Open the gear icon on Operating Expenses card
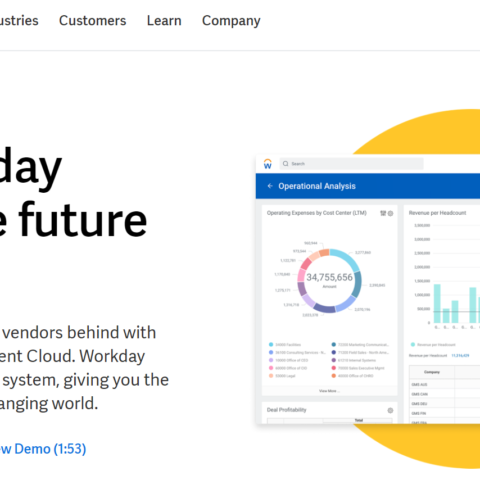The width and height of the screenshot is (480, 480). tap(390, 213)
